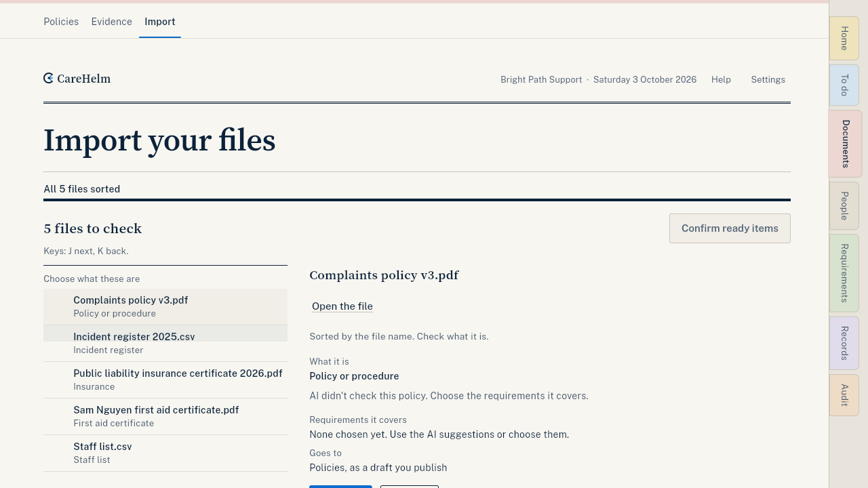Select Sam Nguyen first aid certificate.pdf
The image size is (868, 488).
coord(165,416)
